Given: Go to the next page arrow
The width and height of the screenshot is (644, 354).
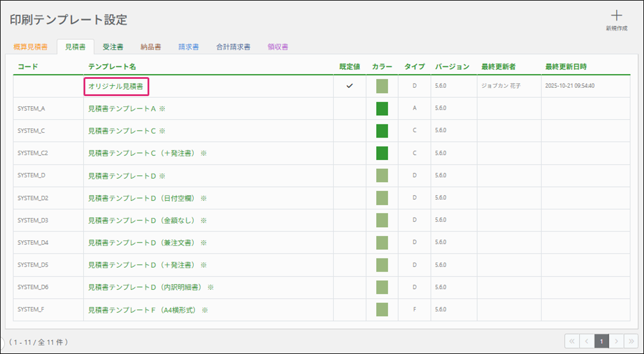Looking at the screenshot, I should coord(616,341).
